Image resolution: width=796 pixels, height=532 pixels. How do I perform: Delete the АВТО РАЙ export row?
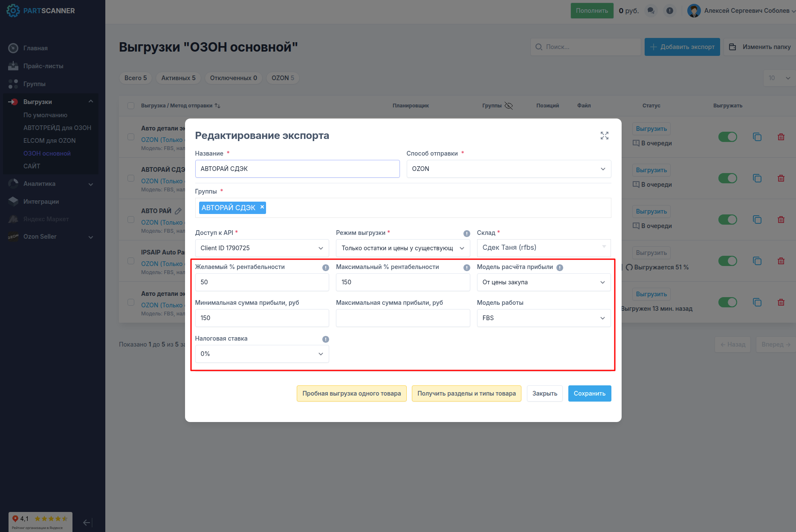click(781, 220)
